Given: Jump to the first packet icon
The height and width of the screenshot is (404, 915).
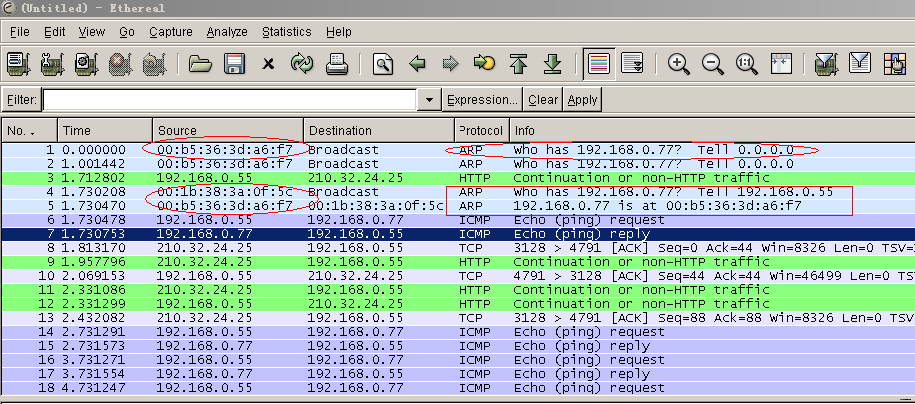Looking at the screenshot, I should [518, 64].
